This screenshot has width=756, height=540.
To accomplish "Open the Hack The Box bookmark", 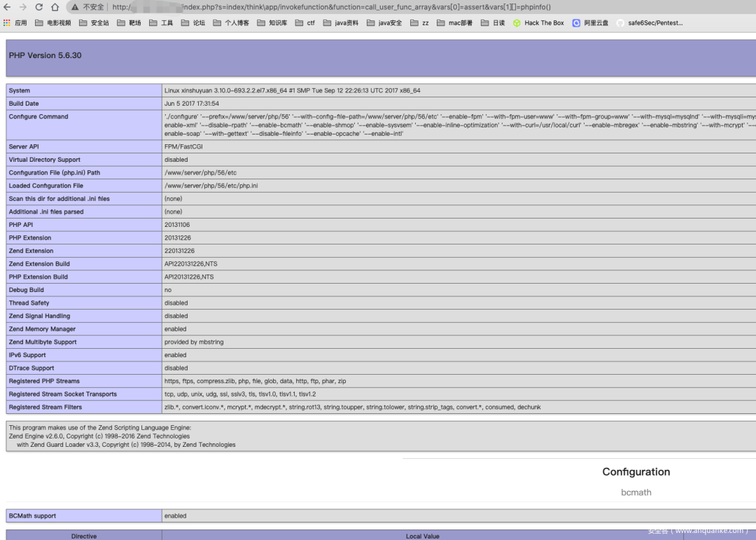I will tap(538, 22).
